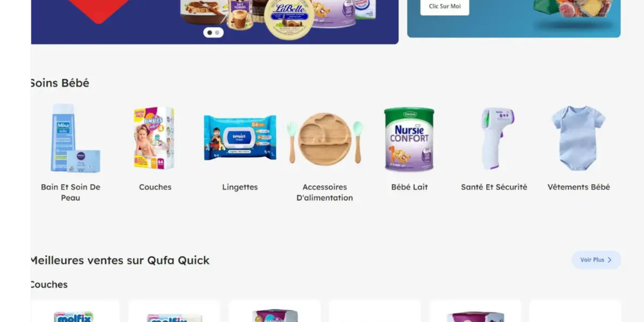Select the first carousel dot indicator
644x322 pixels.
[x=209, y=33]
